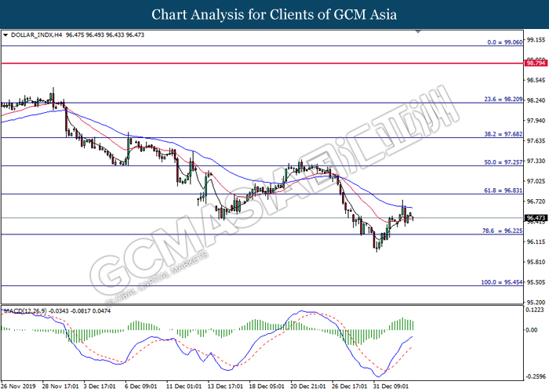Click the chart title Chart Analysis for Clients
This screenshot has height=392, width=549.
[x=274, y=14]
